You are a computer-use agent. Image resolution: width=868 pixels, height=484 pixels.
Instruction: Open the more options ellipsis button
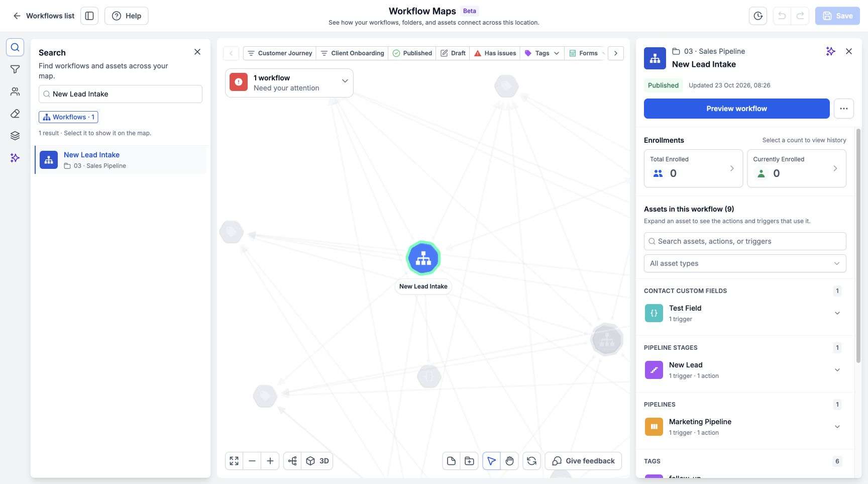[844, 109]
